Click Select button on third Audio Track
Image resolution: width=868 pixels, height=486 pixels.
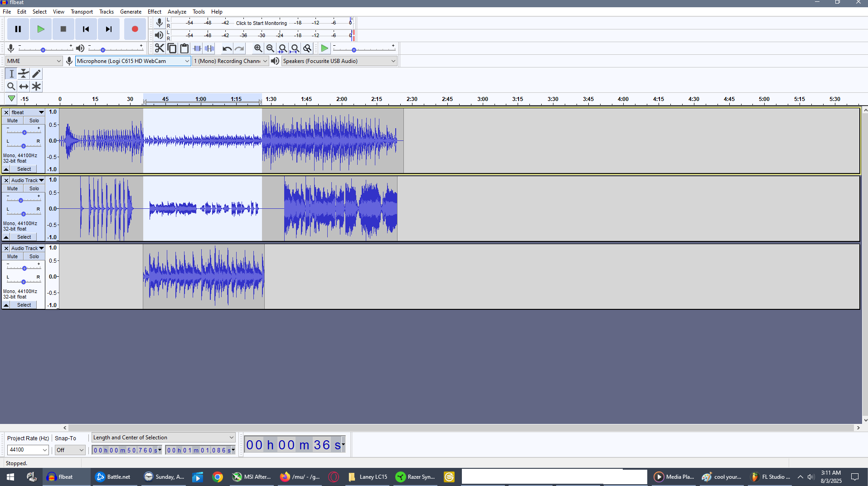pos(24,305)
